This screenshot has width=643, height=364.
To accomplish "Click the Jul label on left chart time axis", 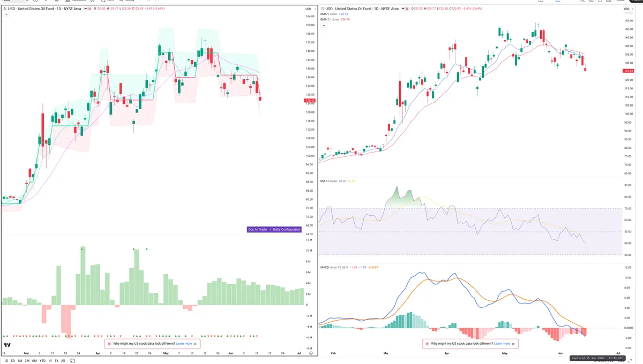I will pos(298,354).
